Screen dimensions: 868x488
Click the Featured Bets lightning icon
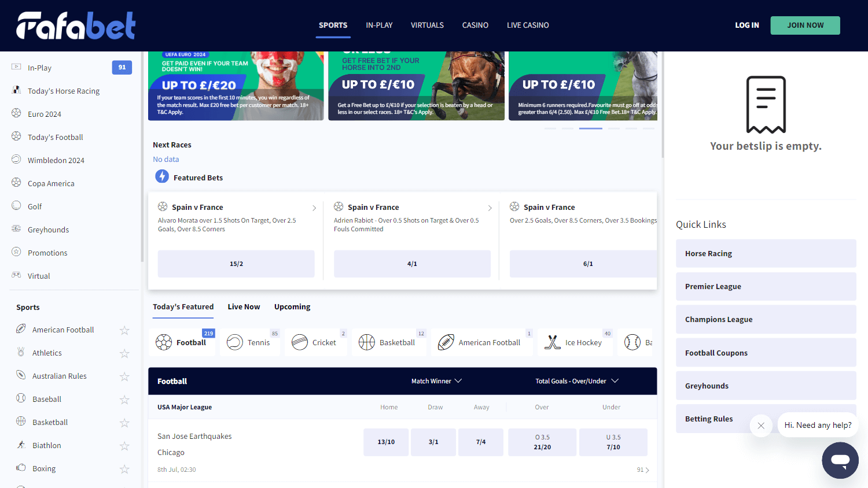coord(162,176)
